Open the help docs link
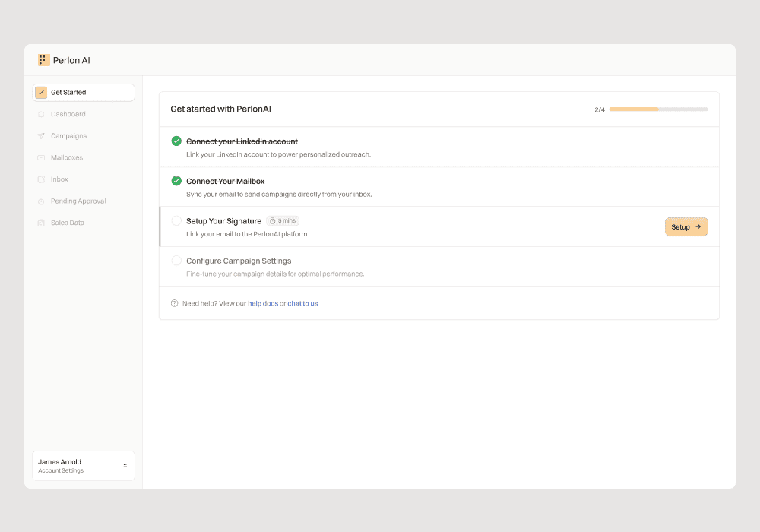Screen dimensions: 760x532 (x=263, y=303)
